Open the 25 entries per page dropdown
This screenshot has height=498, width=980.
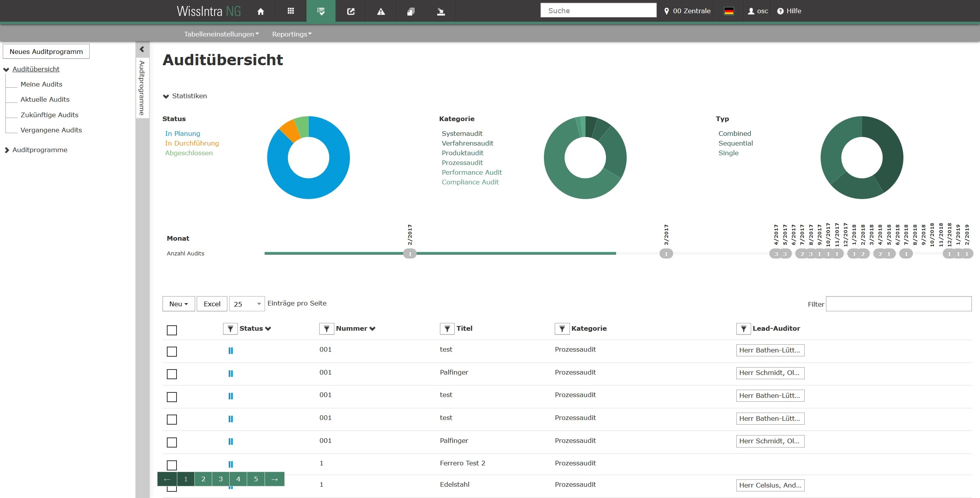point(247,304)
